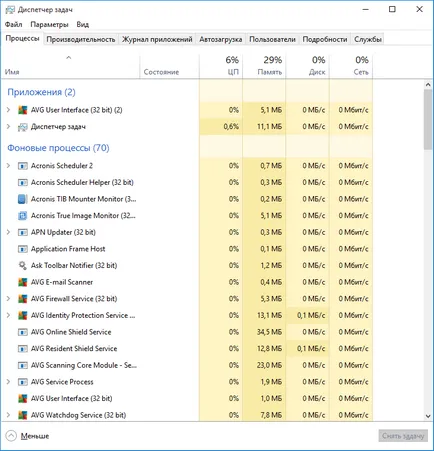The width and height of the screenshot is (434, 451).
Task: Click the vertical scrollbar thumb
Action: coord(428,119)
